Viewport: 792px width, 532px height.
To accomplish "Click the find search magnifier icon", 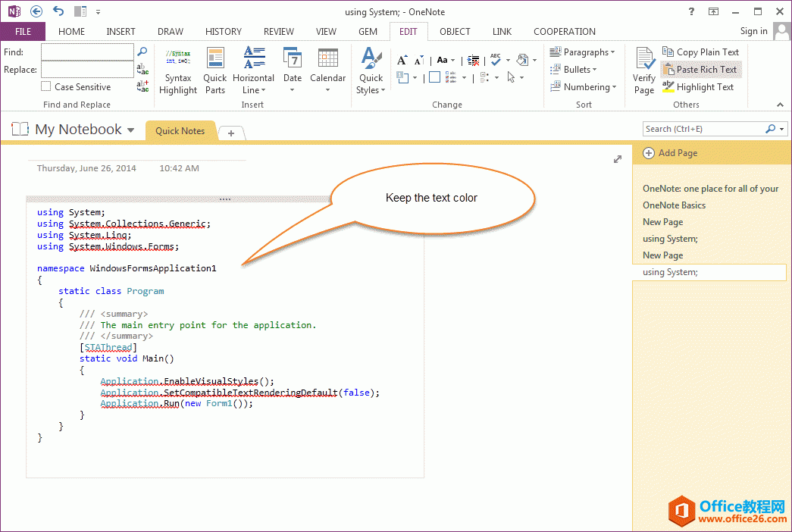I will click(x=142, y=52).
